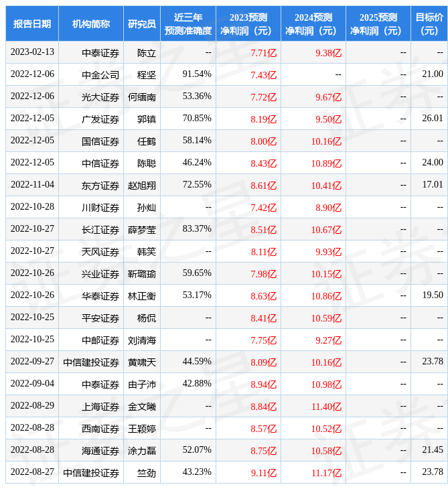Screen dimensions: 448x489
Task: Click researcher name 竺劲
Action: pyautogui.click(x=147, y=474)
